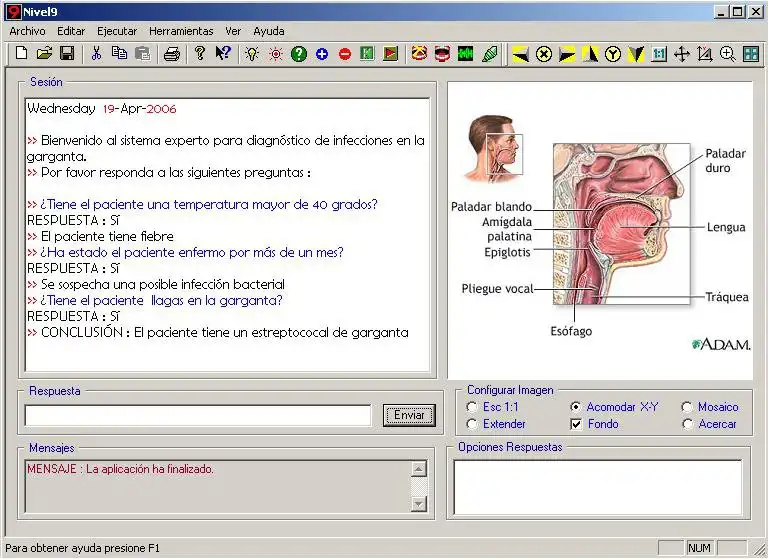Click the yellow light bulb icon
Screen dimensions: 768x559
click(252, 53)
